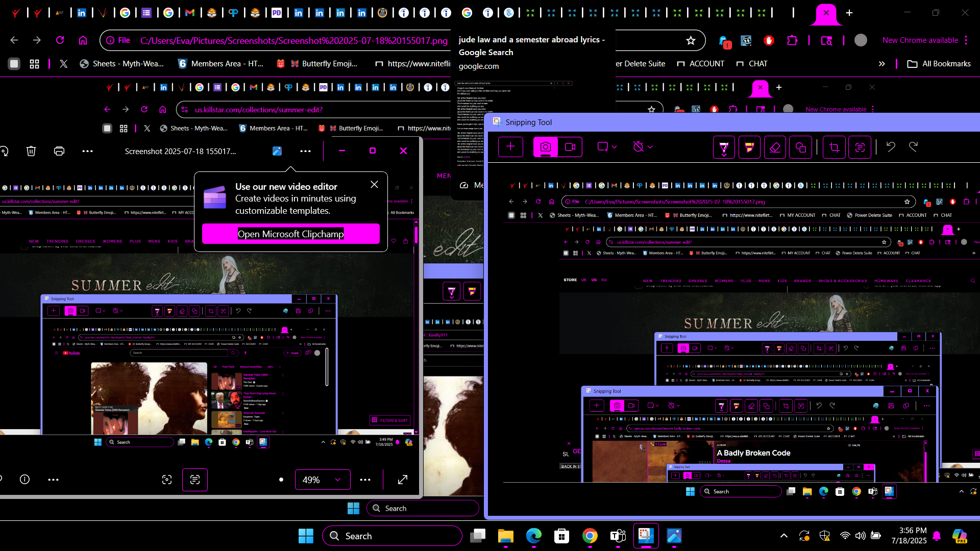Open the ellipsis menu right of Photos app icon
The image size is (980, 551).
point(305,151)
